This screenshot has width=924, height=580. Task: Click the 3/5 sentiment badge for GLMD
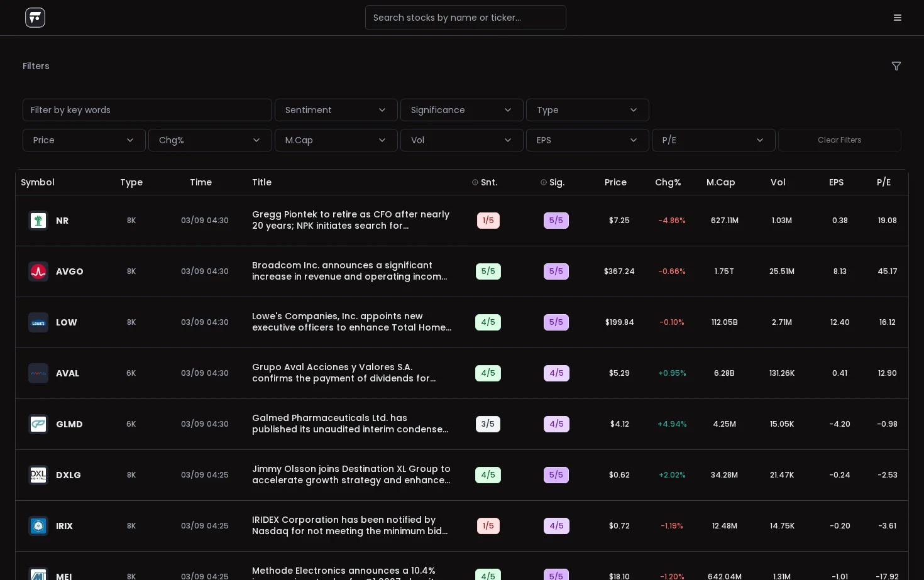pyautogui.click(x=488, y=424)
